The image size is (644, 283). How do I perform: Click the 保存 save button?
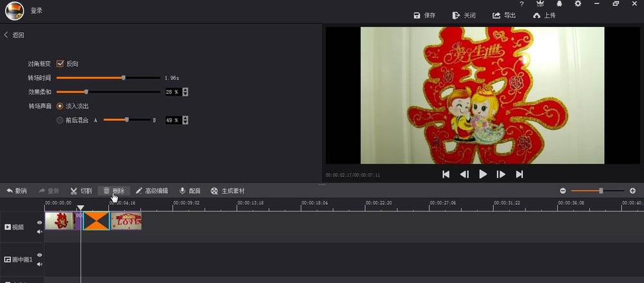[x=424, y=15]
